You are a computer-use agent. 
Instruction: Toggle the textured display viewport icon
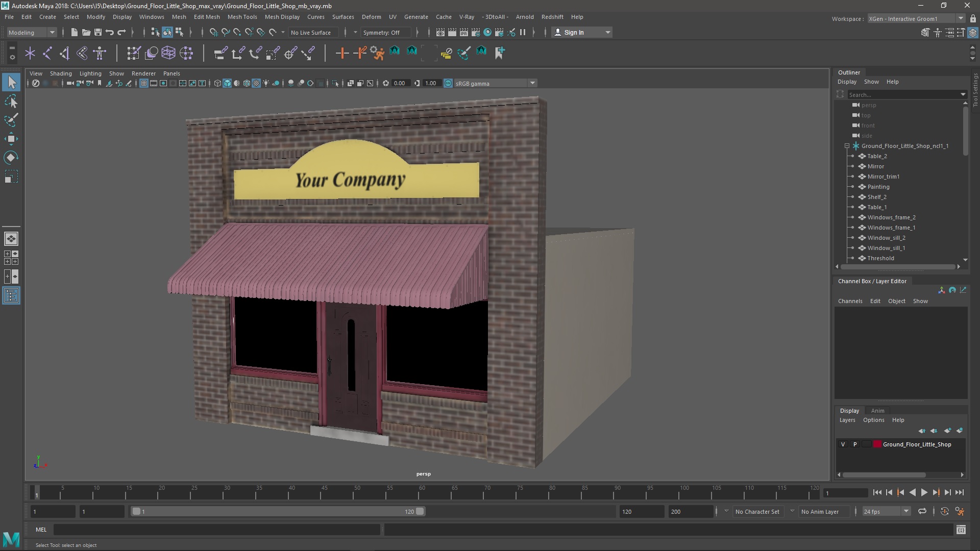(256, 83)
